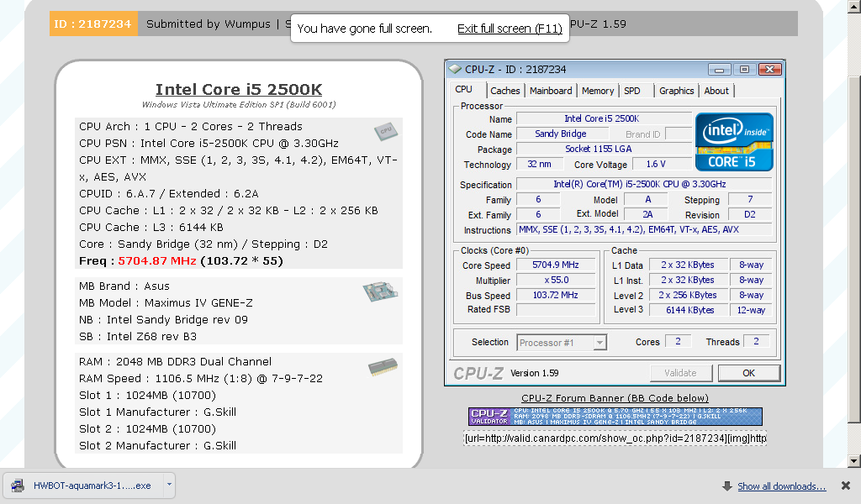
Task: Open the HWBOT-aquamark3 download item menu arrow
Action: tap(169, 485)
